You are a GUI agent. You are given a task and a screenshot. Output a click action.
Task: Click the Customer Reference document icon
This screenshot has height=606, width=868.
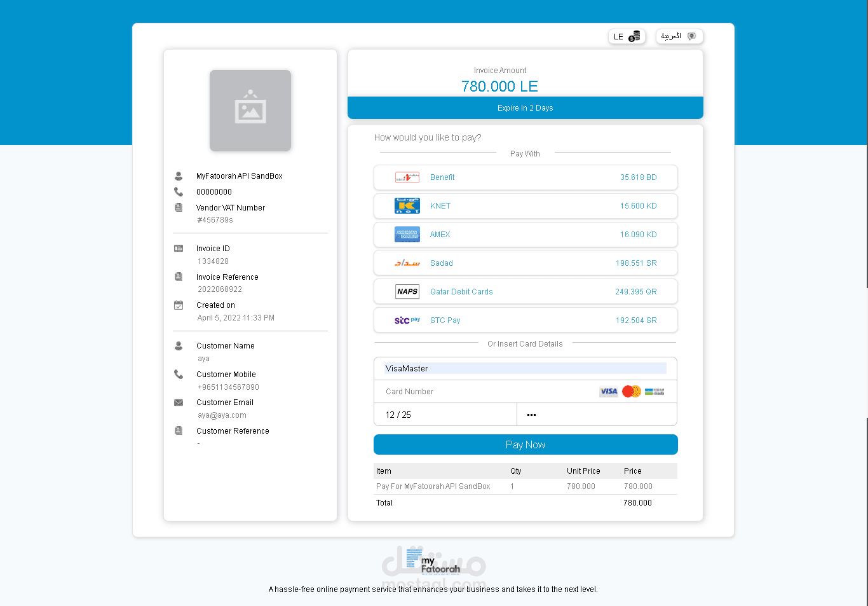click(179, 430)
